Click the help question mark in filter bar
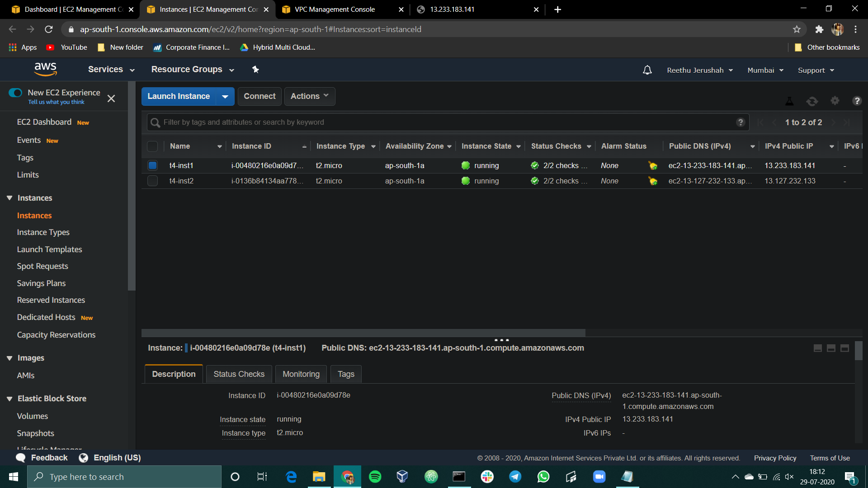This screenshot has width=868, height=488. 740,122
